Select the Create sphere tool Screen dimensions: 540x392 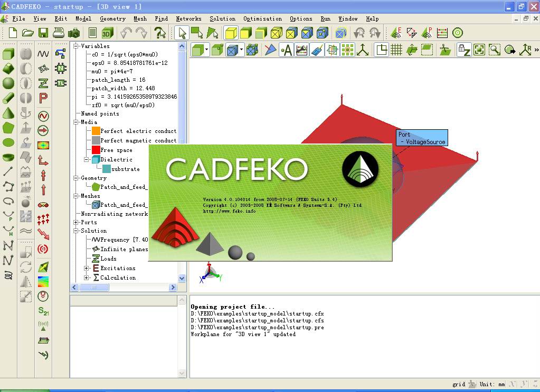pyautogui.click(x=8, y=83)
